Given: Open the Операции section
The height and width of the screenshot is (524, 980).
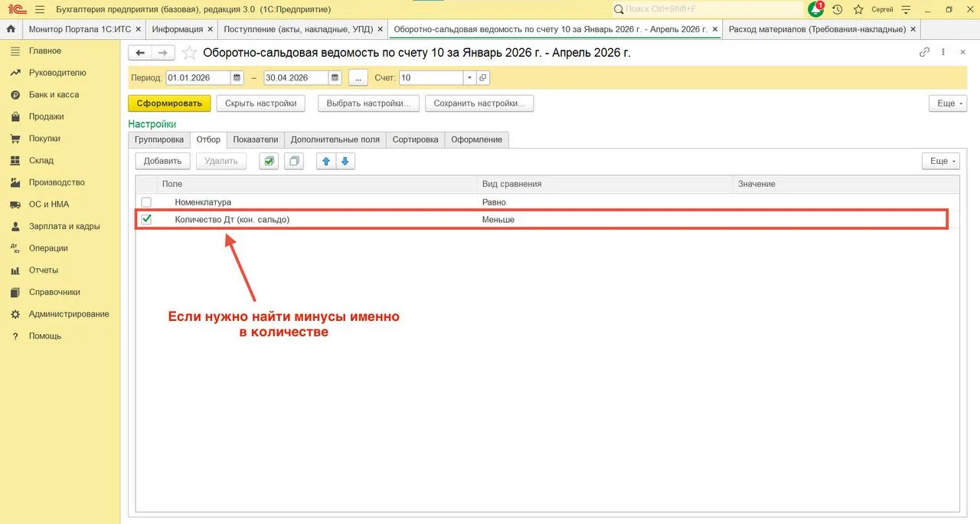Looking at the screenshot, I should [48, 248].
